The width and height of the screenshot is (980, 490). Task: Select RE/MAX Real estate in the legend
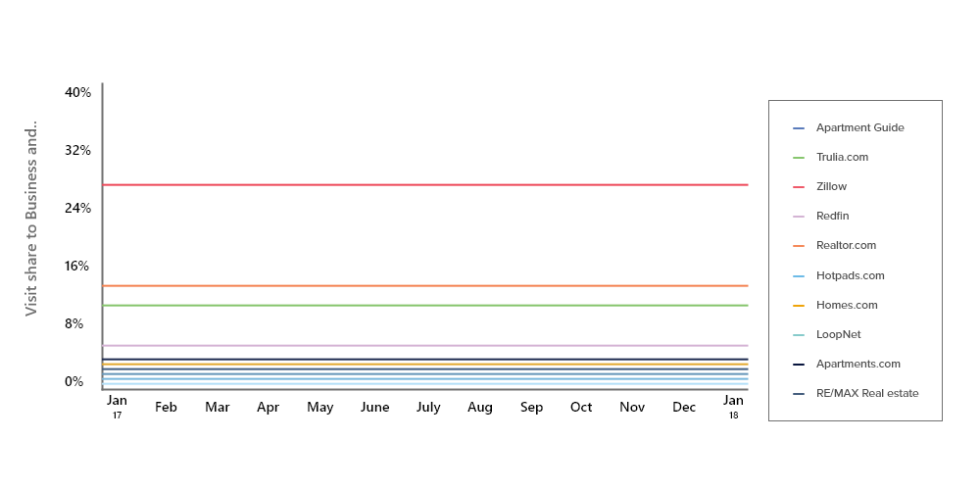[x=866, y=393]
